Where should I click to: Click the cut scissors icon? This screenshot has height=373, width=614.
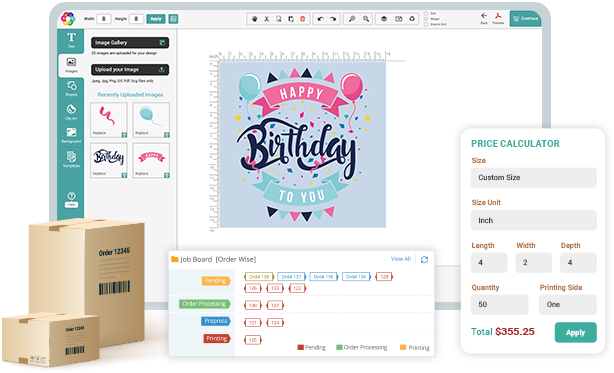266,19
